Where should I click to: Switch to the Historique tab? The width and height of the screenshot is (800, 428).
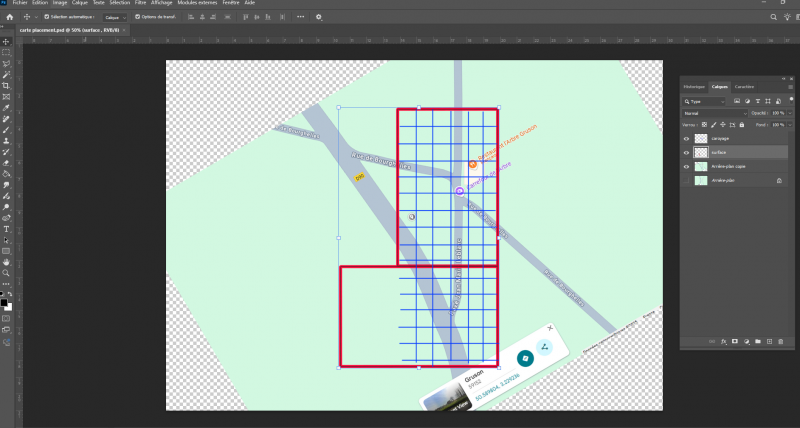click(x=694, y=87)
